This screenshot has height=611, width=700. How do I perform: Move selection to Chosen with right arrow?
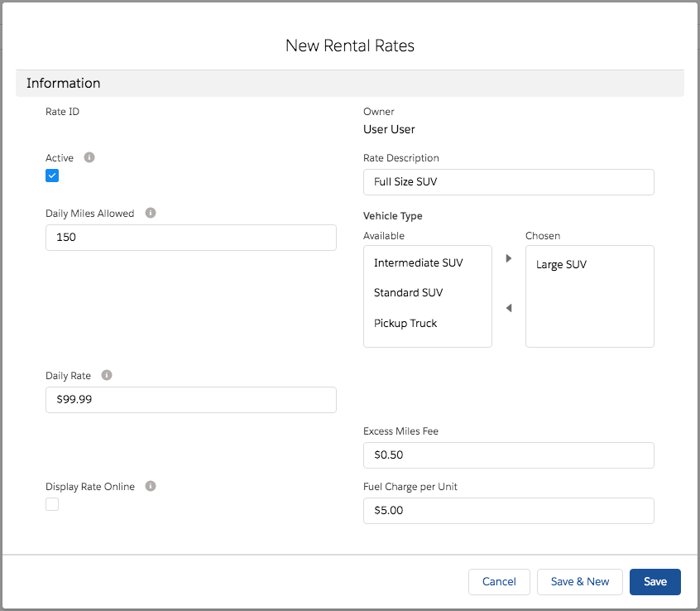click(509, 258)
